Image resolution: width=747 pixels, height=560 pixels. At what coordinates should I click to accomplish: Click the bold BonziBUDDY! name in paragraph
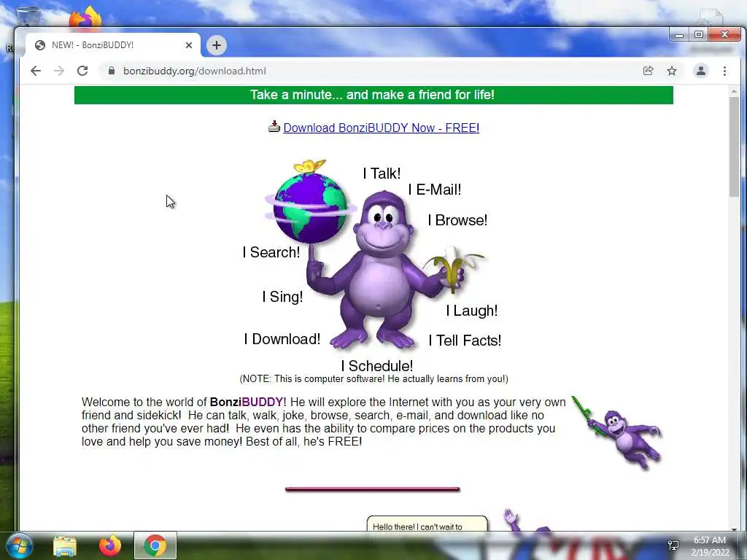tap(248, 402)
